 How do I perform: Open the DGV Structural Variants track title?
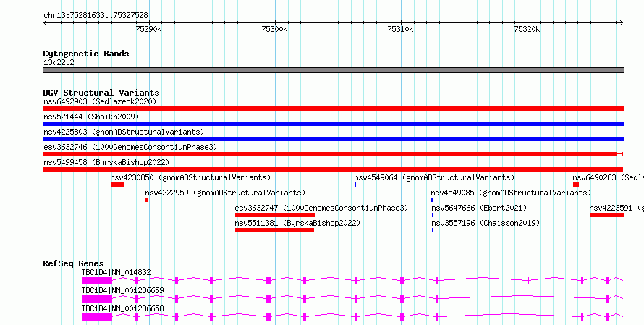pyautogui.click(x=101, y=93)
